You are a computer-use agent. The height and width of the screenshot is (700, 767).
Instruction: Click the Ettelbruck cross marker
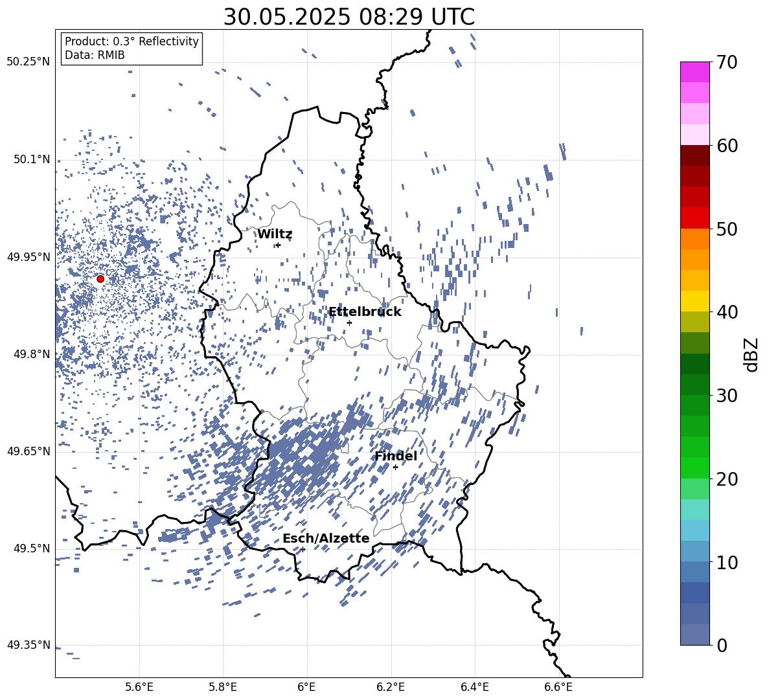coord(349,322)
